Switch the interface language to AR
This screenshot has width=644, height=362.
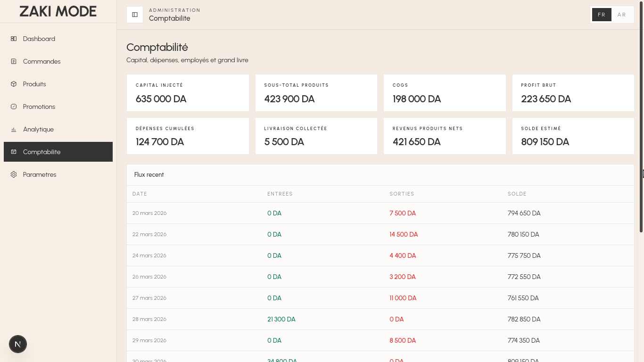[622, 15]
